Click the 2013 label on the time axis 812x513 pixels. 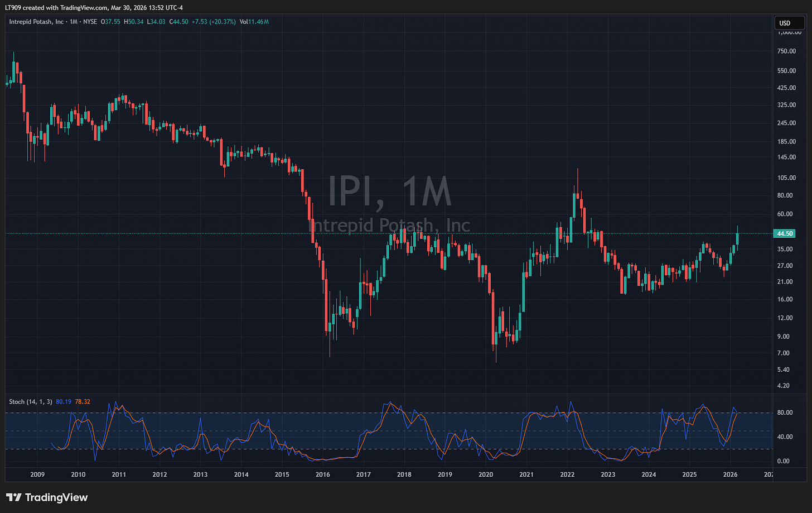[x=200, y=474]
